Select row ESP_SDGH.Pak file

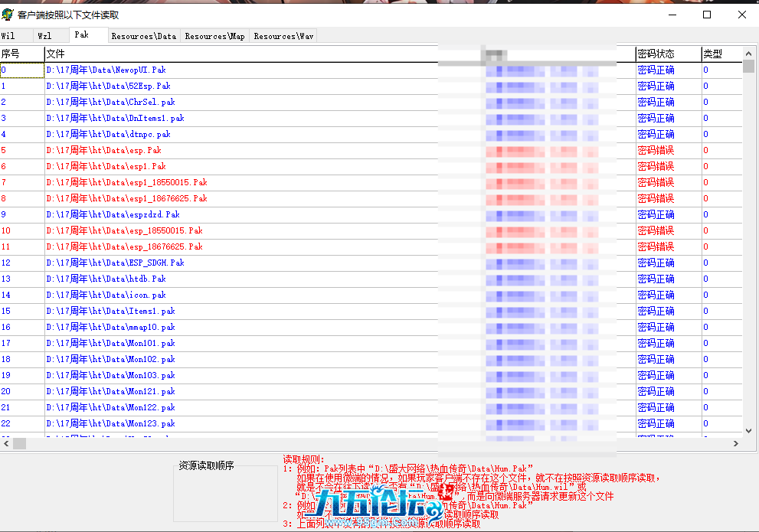(371, 263)
